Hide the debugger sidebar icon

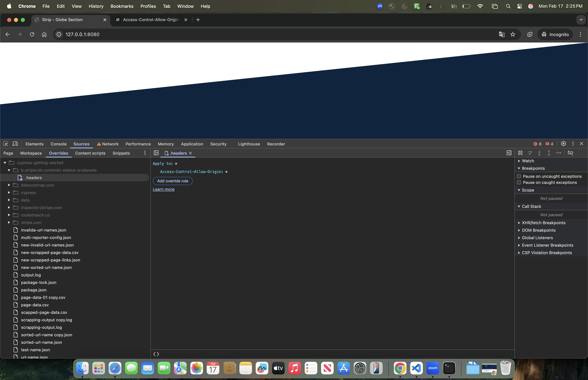click(509, 153)
